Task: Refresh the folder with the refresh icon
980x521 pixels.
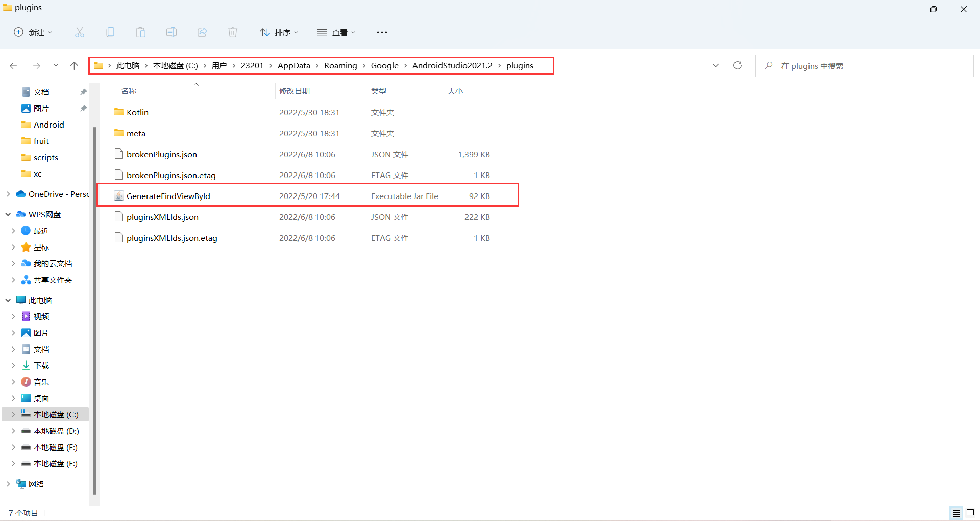Action: [738, 65]
